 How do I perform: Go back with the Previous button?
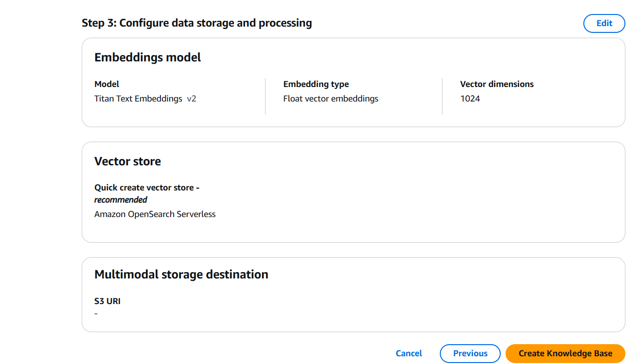click(x=470, y=353)
